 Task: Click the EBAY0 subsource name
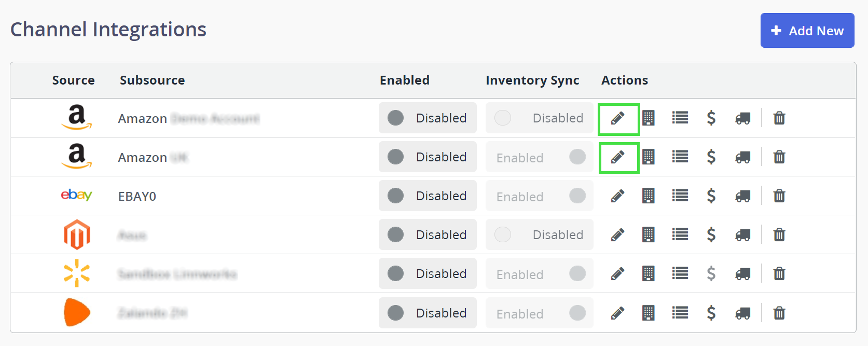tap(137, 197)
